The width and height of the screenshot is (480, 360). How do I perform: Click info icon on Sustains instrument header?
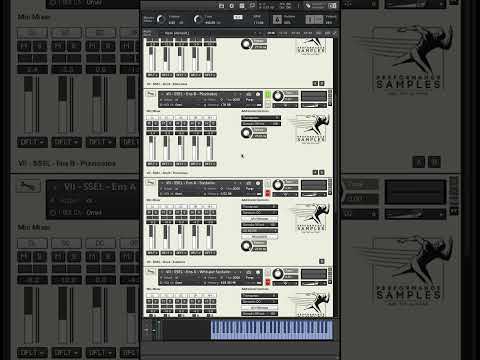(258, 183)
